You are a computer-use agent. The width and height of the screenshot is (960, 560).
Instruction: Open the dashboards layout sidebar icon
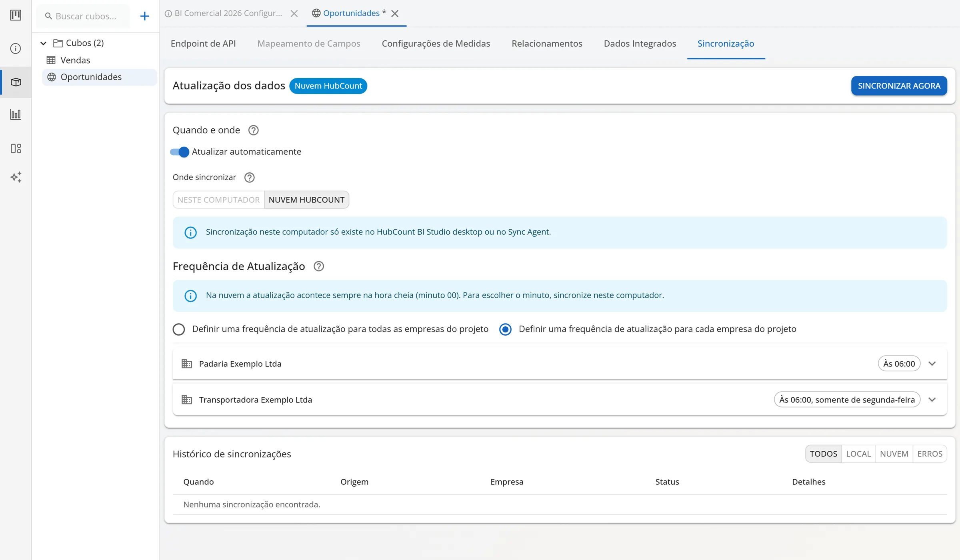(x=16, y=148)
